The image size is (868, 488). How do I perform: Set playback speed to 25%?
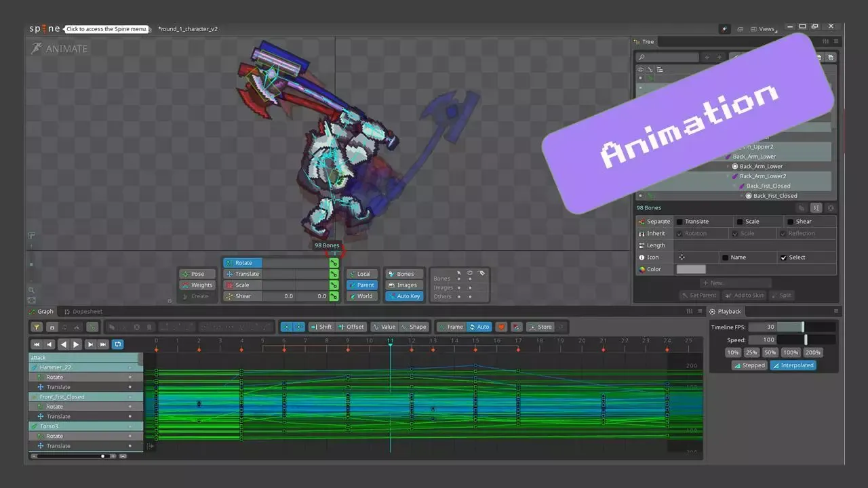tap(751, 352)
